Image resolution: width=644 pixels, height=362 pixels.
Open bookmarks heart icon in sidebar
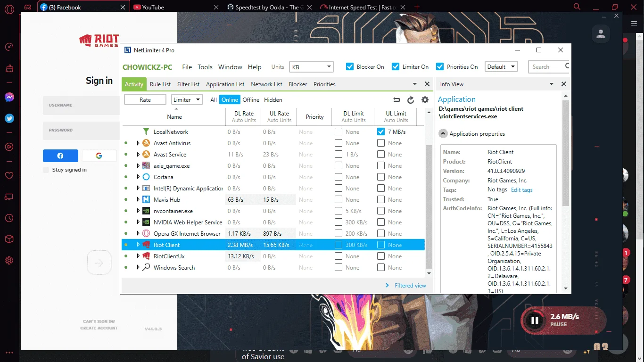click(x=9, y=175)
